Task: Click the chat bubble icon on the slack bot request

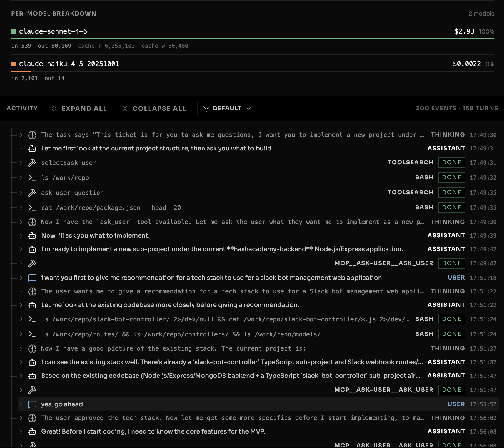Action: click(x=32, y=278)
